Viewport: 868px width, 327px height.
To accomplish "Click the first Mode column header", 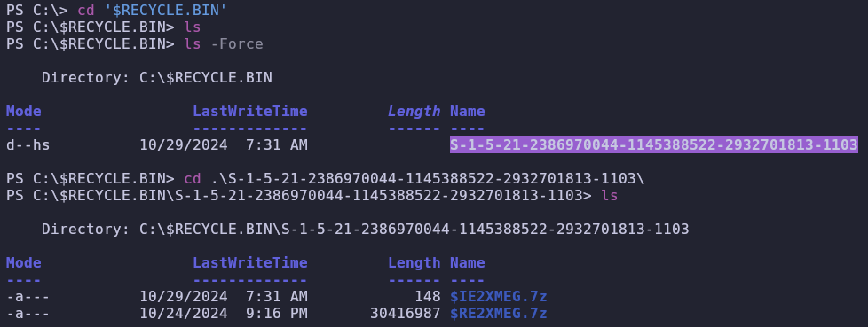I will point(24,111).
